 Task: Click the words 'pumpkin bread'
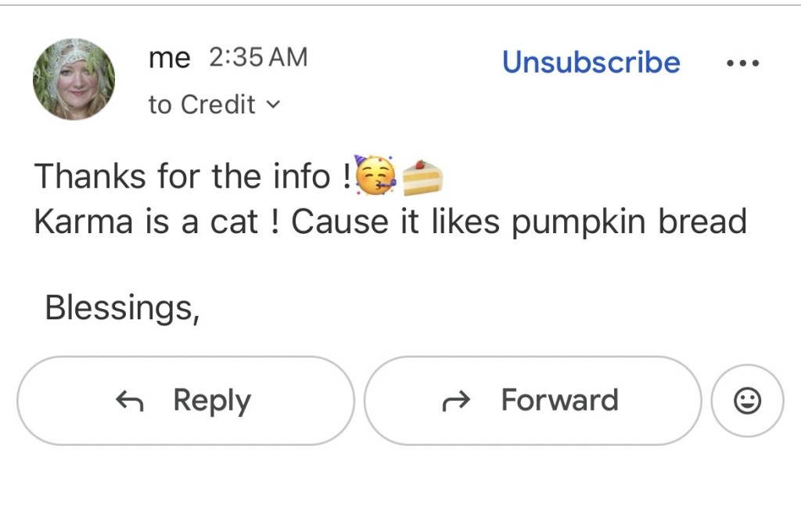(629, 222)
